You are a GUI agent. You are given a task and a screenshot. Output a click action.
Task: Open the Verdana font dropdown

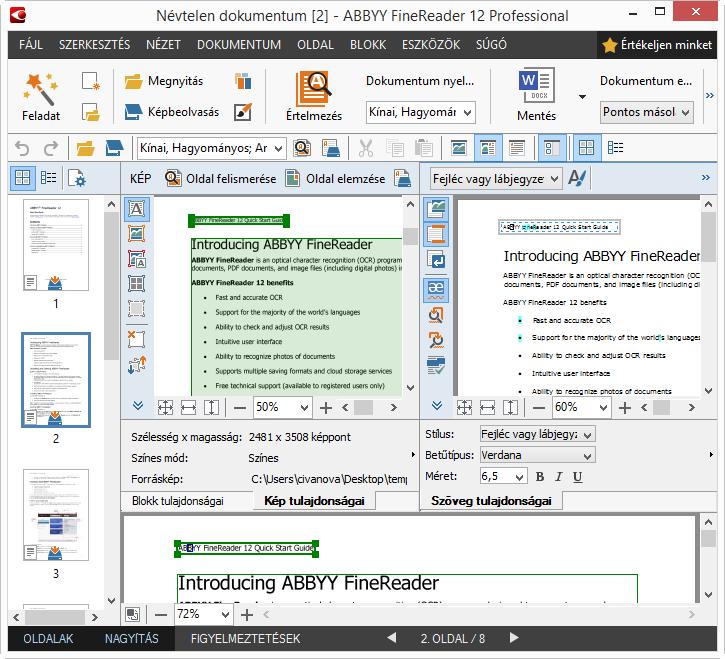click(x=537, y=455)
